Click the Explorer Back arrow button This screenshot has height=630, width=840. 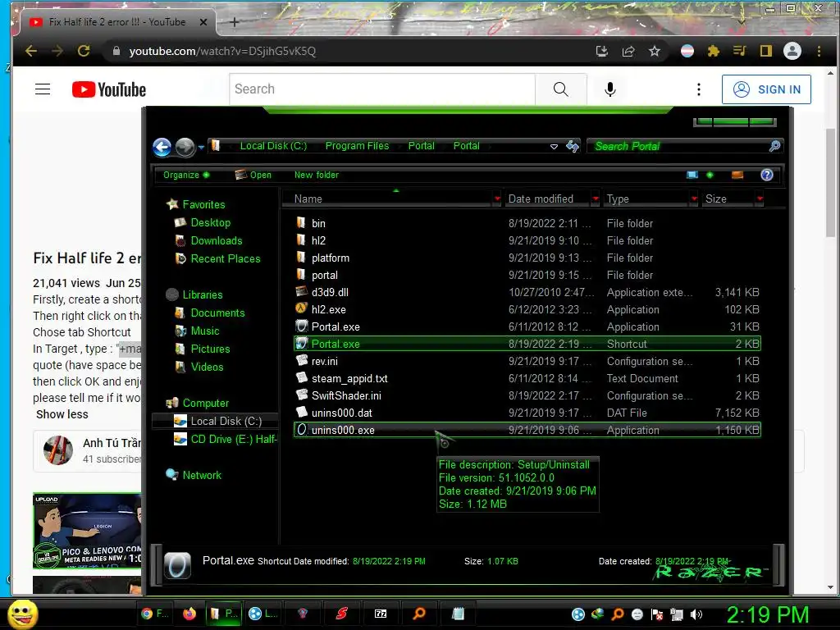click(162, 147)
